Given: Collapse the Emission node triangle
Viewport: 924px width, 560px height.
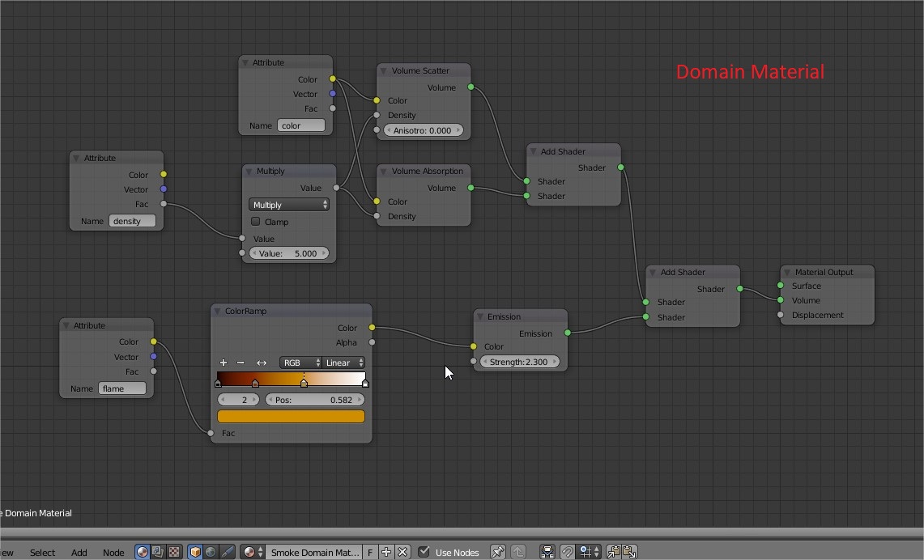Looking at the screenshot, I should tap(479, 316).
